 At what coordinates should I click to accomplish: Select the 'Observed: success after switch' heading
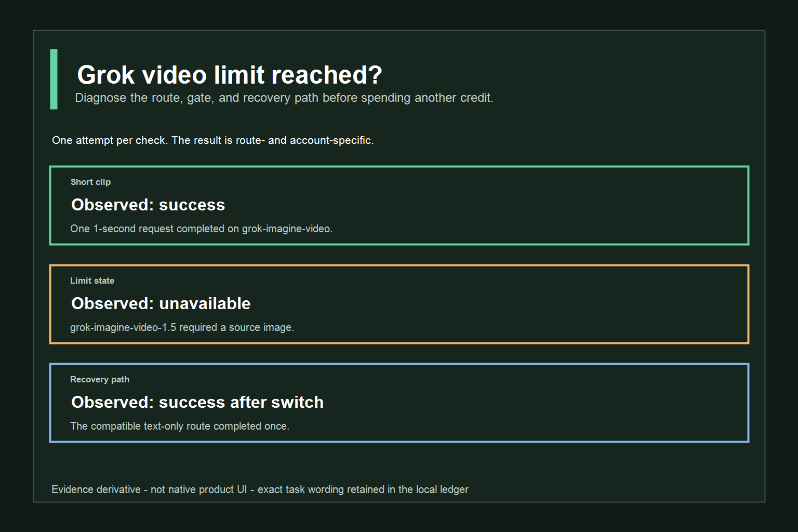[x=197, y=402]
